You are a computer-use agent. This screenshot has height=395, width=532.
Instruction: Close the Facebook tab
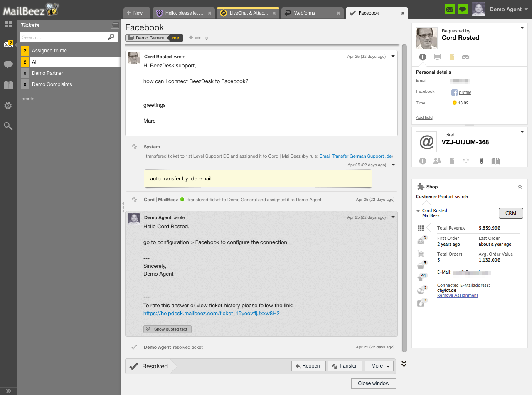403,13
